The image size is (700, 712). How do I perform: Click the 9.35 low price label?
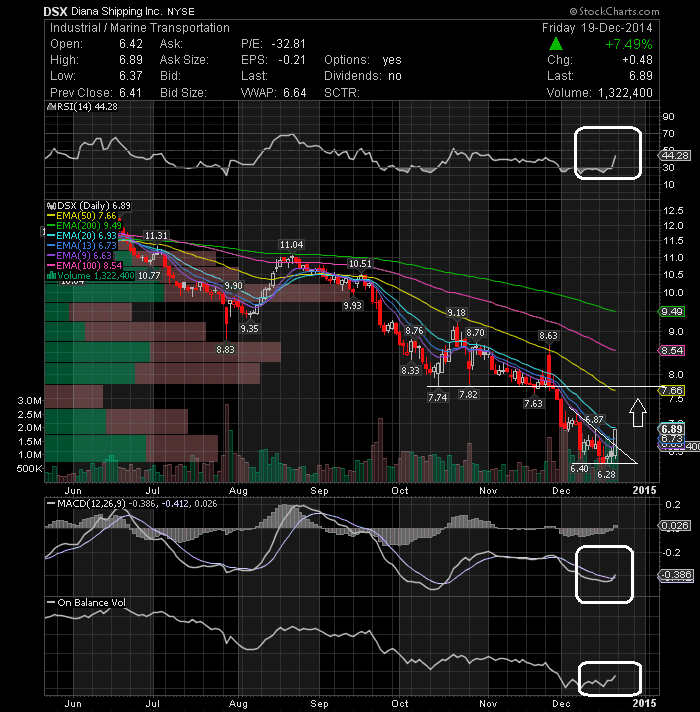click(x=249, y=328)
